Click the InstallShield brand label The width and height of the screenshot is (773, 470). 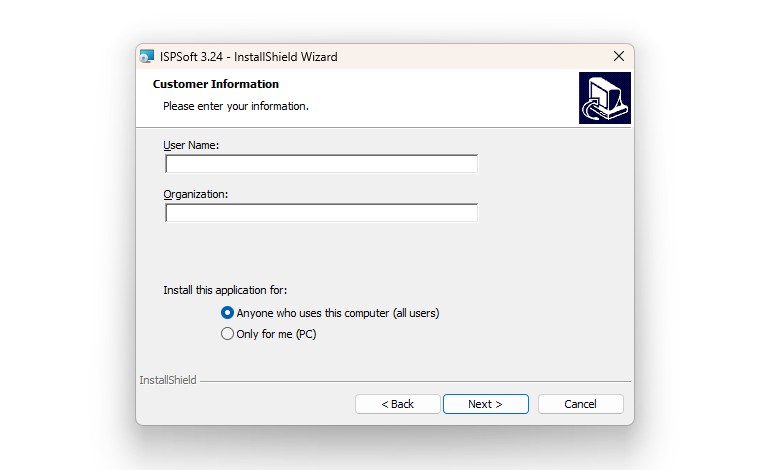[x=168, y=380]
